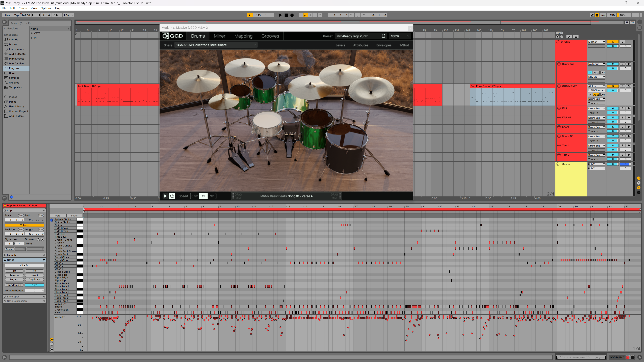
Task: Open the GGD M&M 2 All Ins dropdown
Action: 596,86
